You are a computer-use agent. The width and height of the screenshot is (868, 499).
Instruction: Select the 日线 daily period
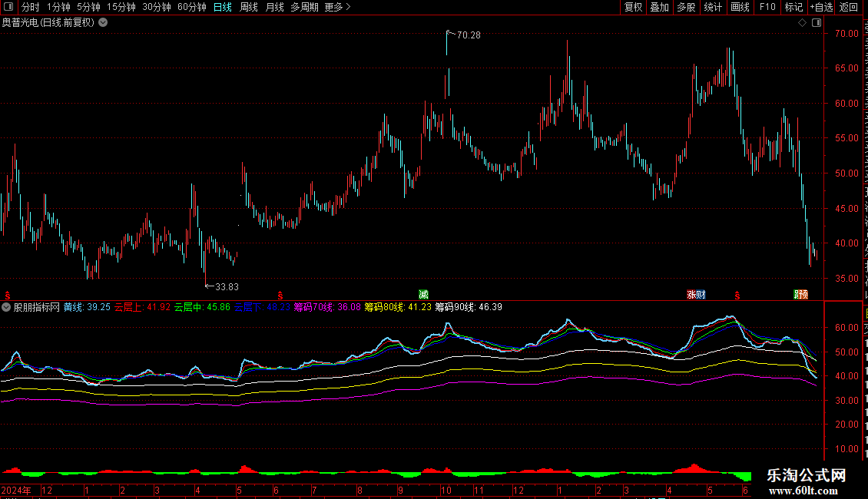point(223,7)
